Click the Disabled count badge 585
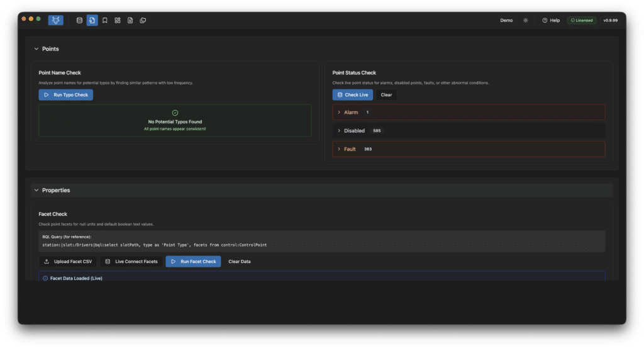Image resolution: width=644 pixels, height=348 pixels. click(377, 131)
